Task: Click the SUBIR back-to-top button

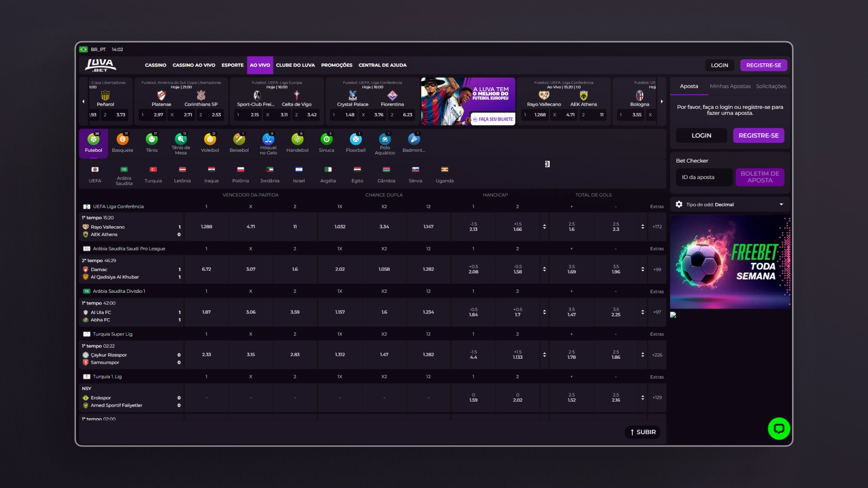Action: tap(643, 432)
